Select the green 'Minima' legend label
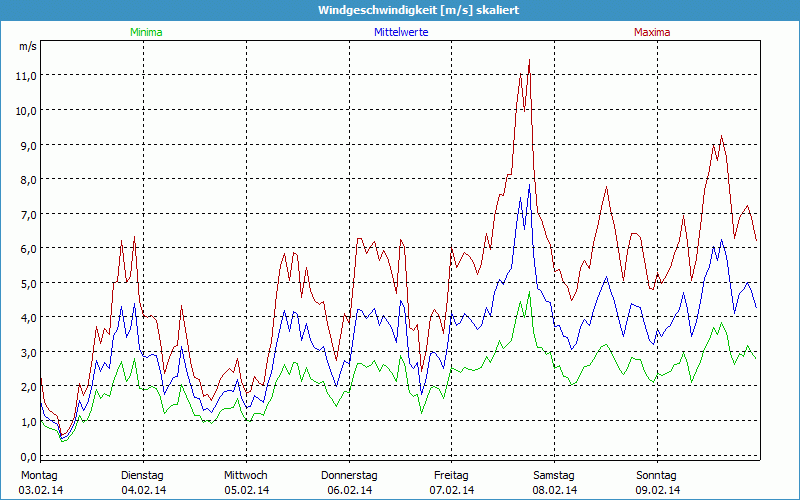This screenshot has height=500, width=800. coord(146,32)
